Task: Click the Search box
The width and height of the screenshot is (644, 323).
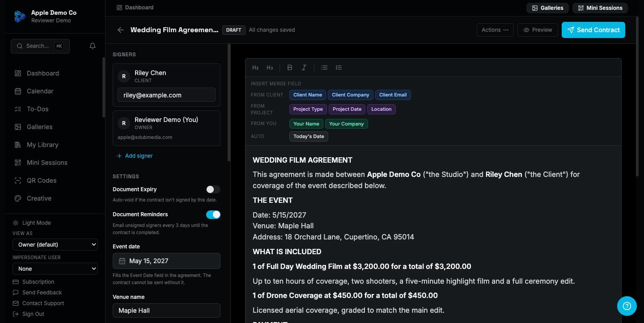Action: (x=40, y=46)
